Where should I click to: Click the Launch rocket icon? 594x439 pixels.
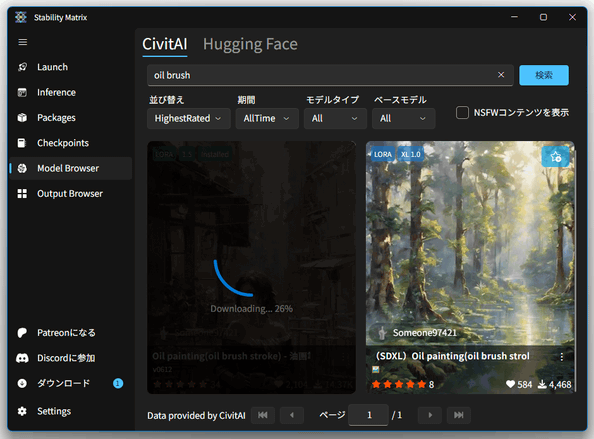pyautogui.click(x=22, y=67)
